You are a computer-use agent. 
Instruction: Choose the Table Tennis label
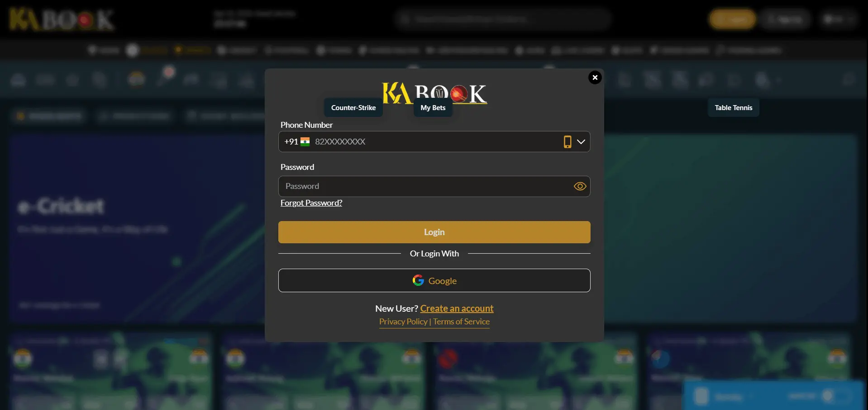[x=733, y=108]
